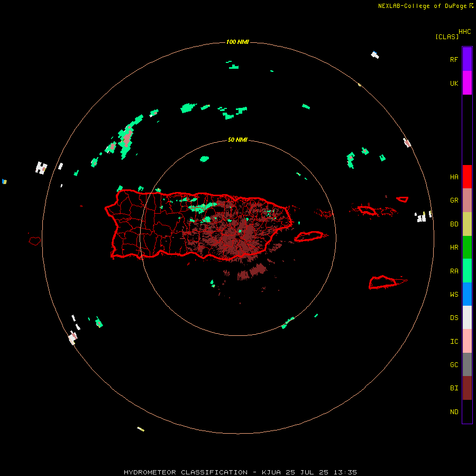
Task: Click the "HHC" product code text
Action: [x=465, y=31]
